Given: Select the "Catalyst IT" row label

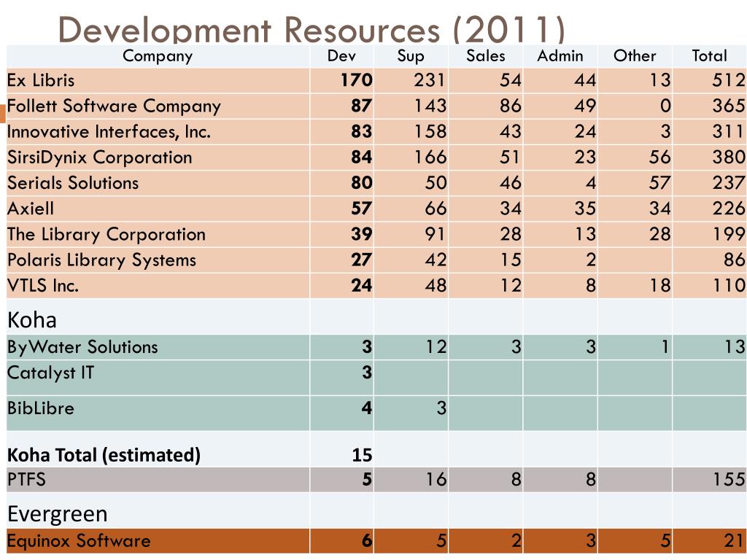Looking at the screenshot, I should pos(50,373).
